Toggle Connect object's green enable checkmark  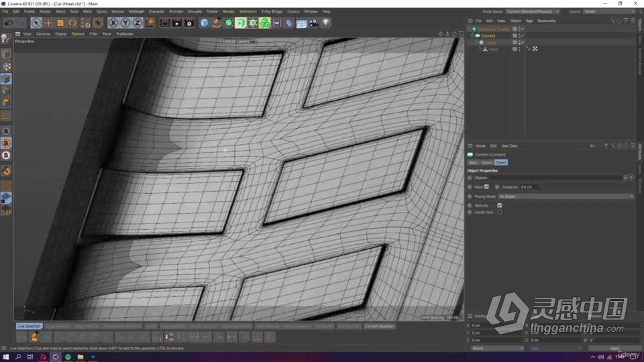pos(523,36)
